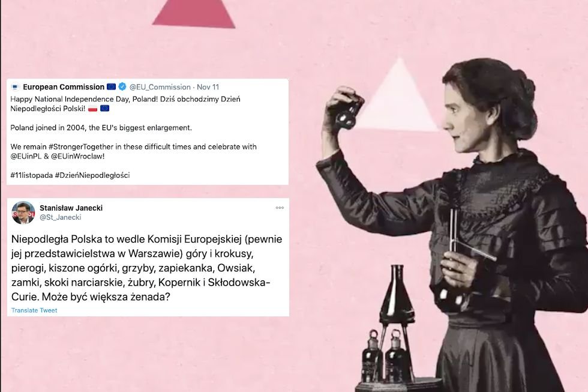This screenshot has width=588, height=392.
Task: Follow the @EUinPL mention
Action: pos(26,156)
